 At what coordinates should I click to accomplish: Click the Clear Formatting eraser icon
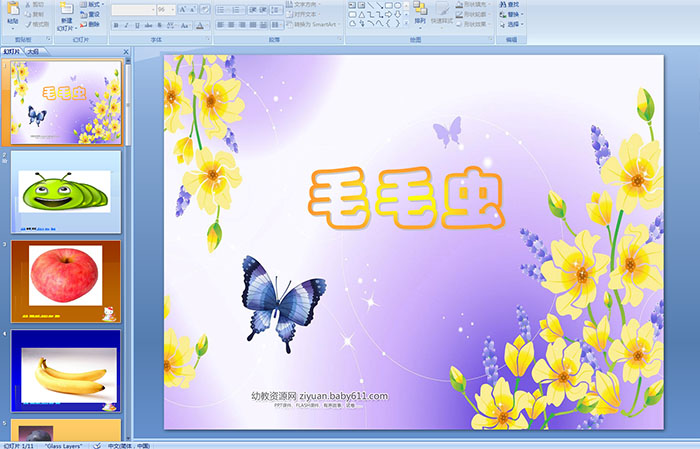tap(205, 10)
